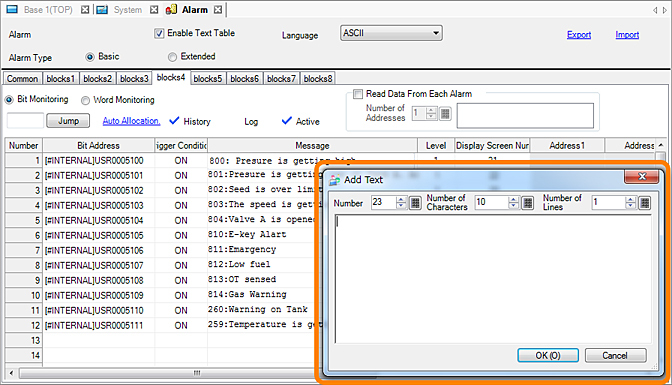
Task: Confirm with the OK (O) button
Action: click(x=548, y=355)
